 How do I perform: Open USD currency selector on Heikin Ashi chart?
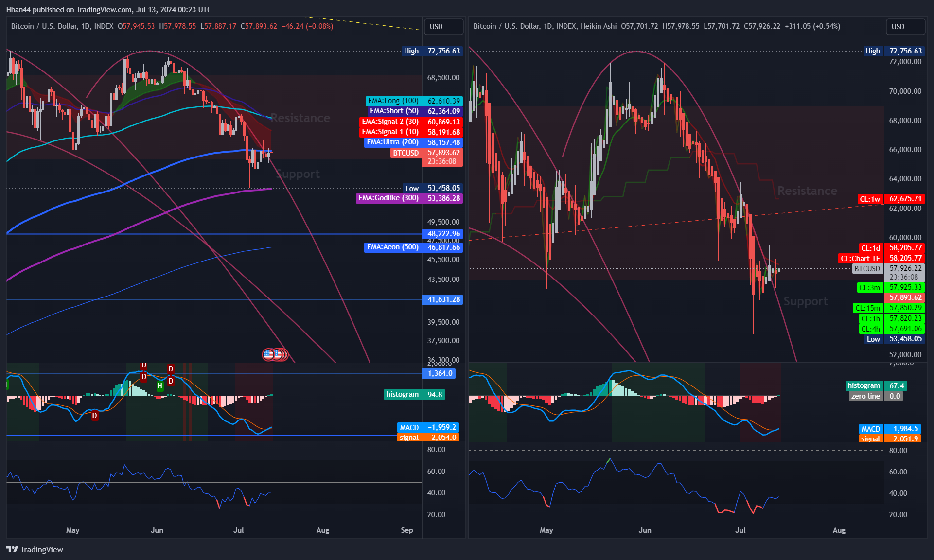tap(905, 27)
